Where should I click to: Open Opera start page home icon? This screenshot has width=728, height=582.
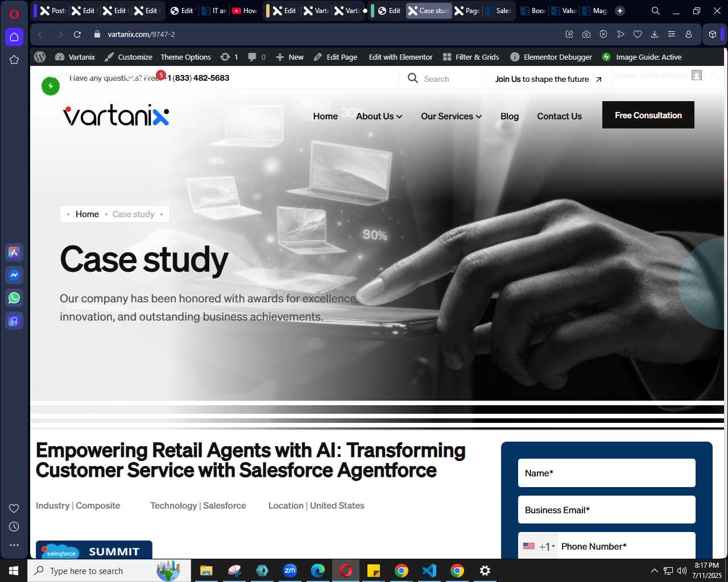[14, 37]
